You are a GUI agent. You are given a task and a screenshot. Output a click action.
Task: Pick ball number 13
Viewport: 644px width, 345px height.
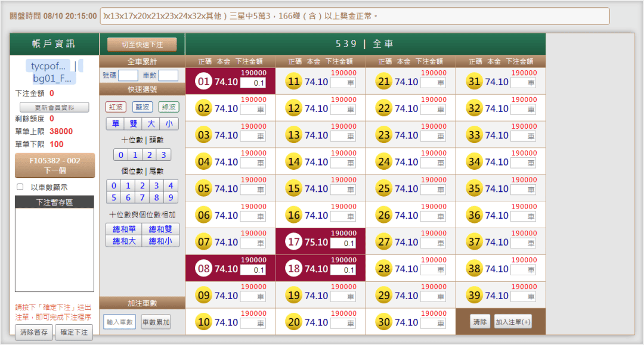point(293,135)
